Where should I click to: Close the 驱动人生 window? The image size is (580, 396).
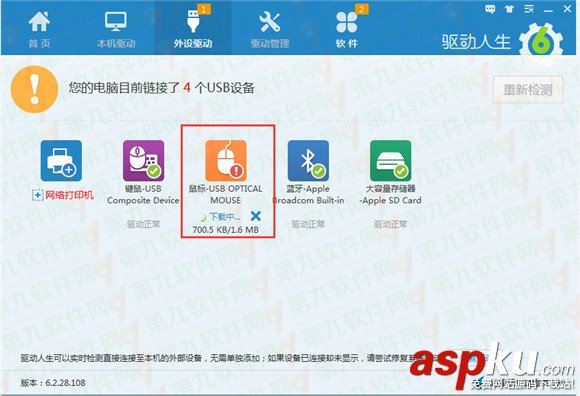click(x=567, y=9)
